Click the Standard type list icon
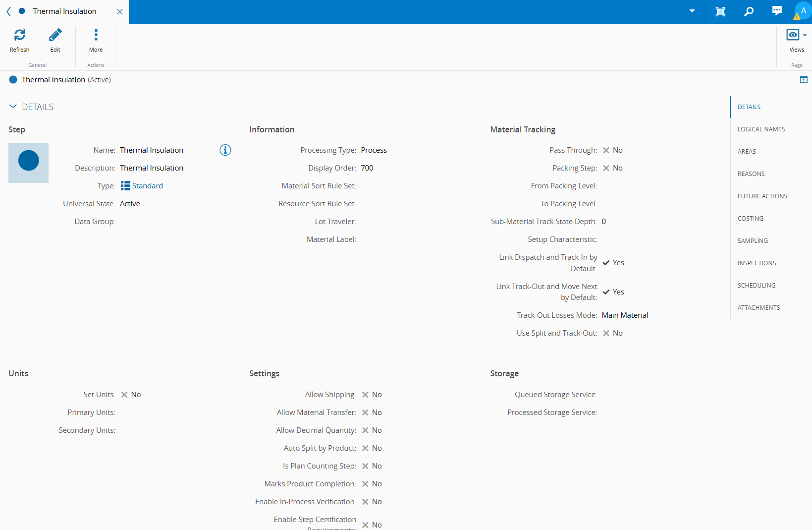Image resolution: width=812 pixels, height=530 pixels. coord(125,185)
